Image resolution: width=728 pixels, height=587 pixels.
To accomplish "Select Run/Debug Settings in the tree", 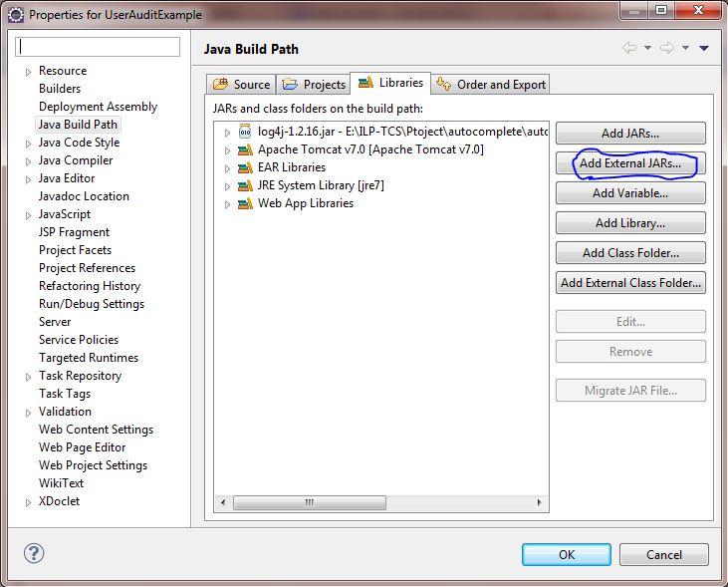I will [92, 304].
